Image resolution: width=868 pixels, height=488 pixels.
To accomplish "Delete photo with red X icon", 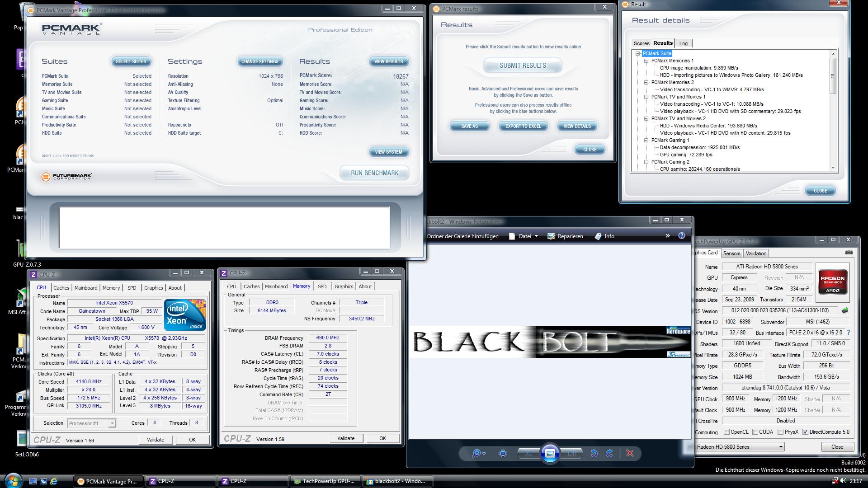I will click(x=630, y=453).
